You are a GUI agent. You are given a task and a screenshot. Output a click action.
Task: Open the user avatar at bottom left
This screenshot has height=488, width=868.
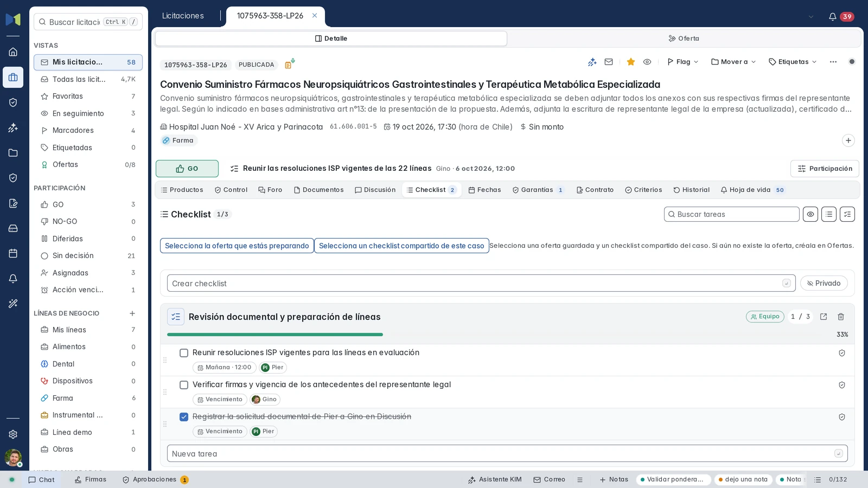(13, 458)
